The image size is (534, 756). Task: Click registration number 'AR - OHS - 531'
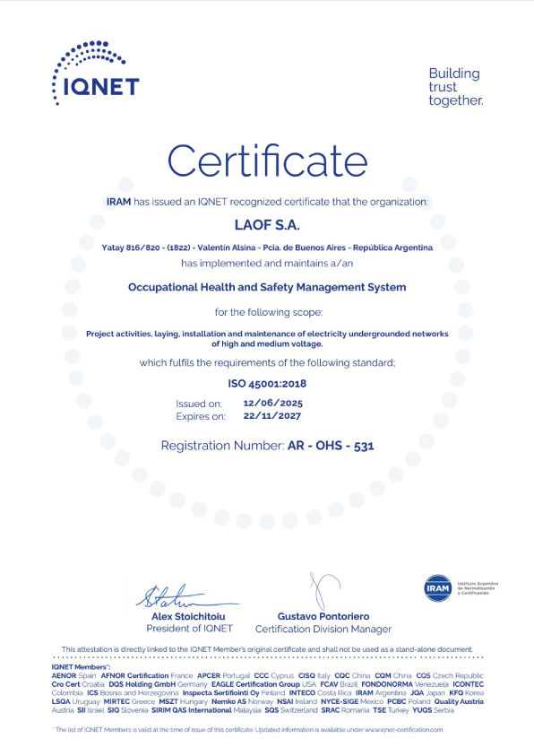[x=331, y=446]
